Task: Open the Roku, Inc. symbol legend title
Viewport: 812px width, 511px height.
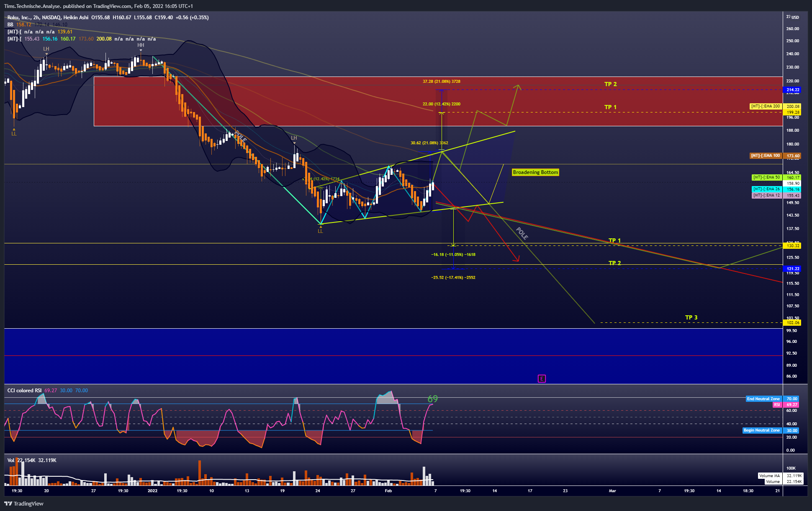Action: (48, 18)
